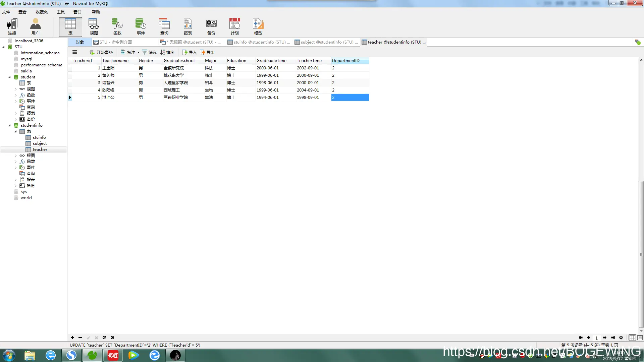Open the grid settings gear icon
This screenshot has width=644, height=362.
pos(621,338)
